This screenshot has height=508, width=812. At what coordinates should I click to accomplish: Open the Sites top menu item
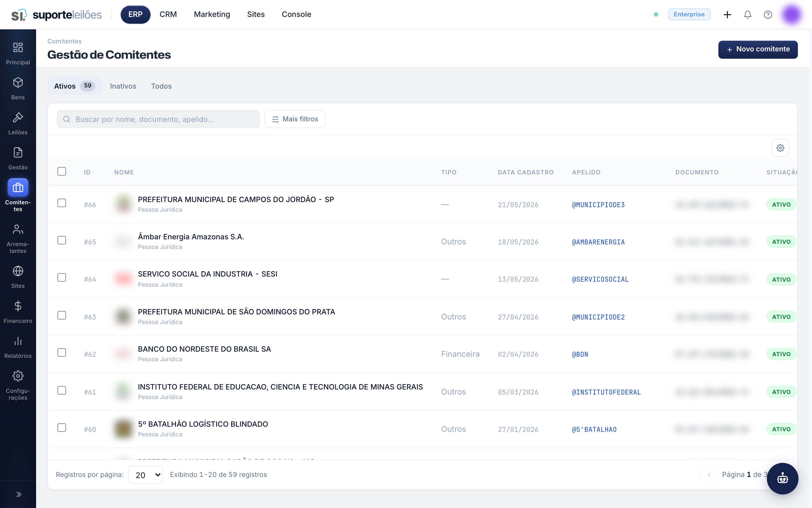256,14
